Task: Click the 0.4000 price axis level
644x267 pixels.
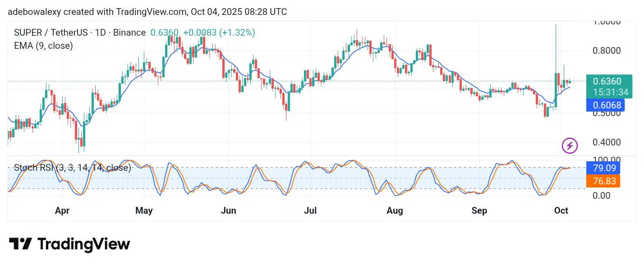Action: (x=607, y=142)
